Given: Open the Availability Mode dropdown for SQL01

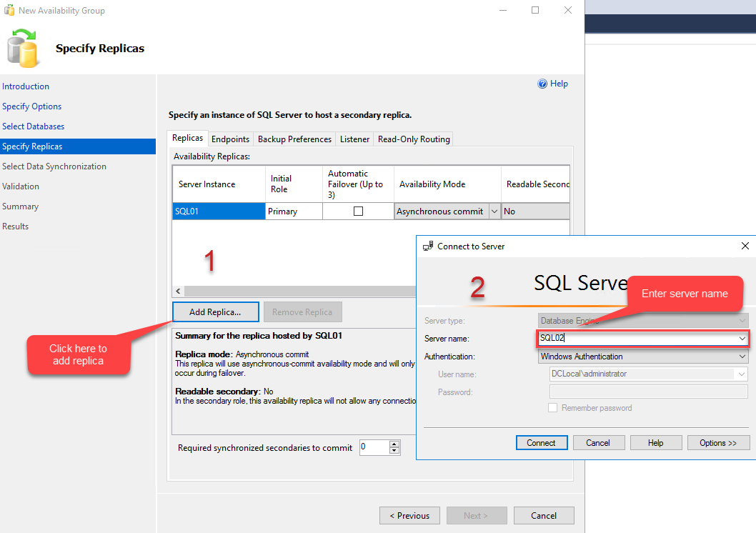Looking at the screenshot, I should (494, 211).
